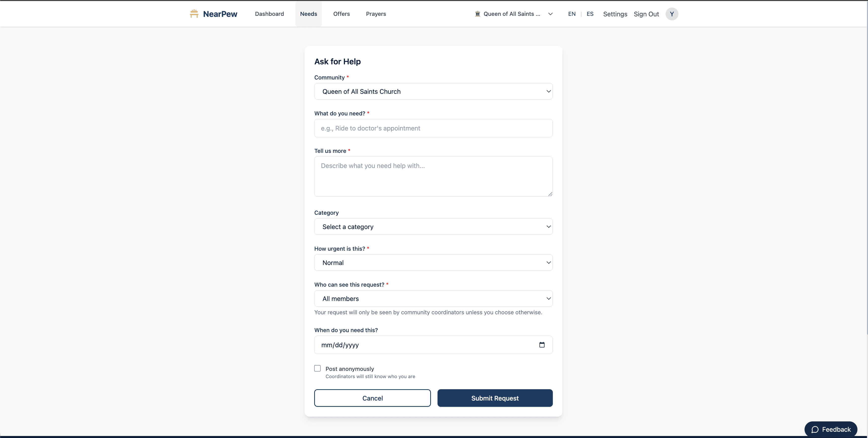Go to the Offers tab
The width and height of the screenshot is (868, 438).
click(341, 14)
